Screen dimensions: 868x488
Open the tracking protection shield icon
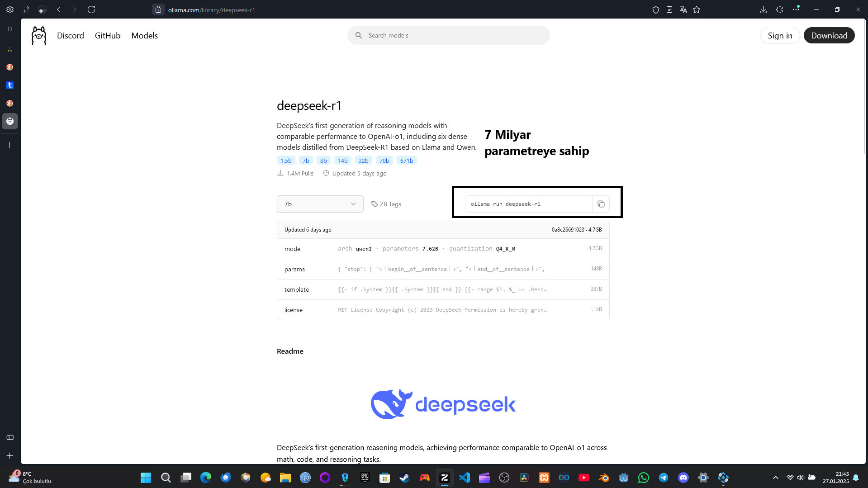(x=656, y=9)
